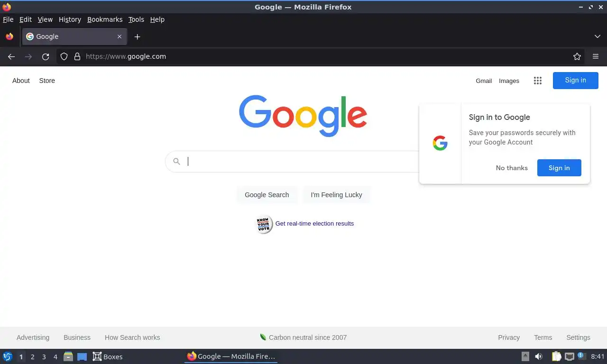Open the File menu
Screen dimensions: 607x364
(x=8, y=19)
